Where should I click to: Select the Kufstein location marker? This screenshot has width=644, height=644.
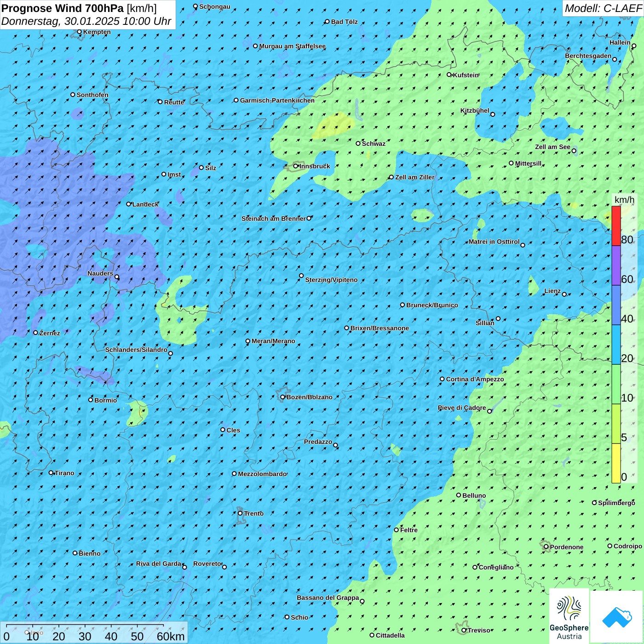coord(449,75)
